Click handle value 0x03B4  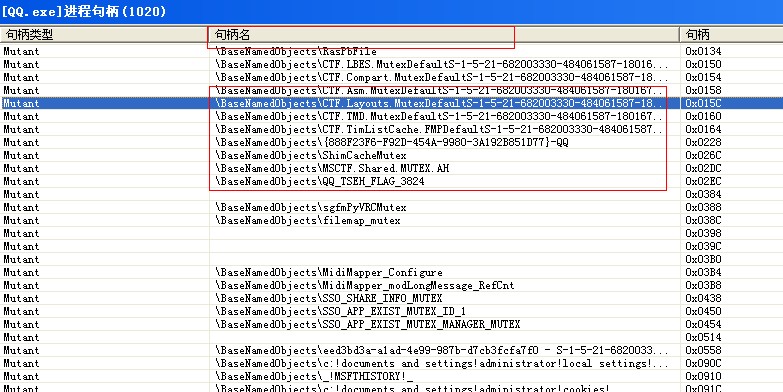[703, 272]
